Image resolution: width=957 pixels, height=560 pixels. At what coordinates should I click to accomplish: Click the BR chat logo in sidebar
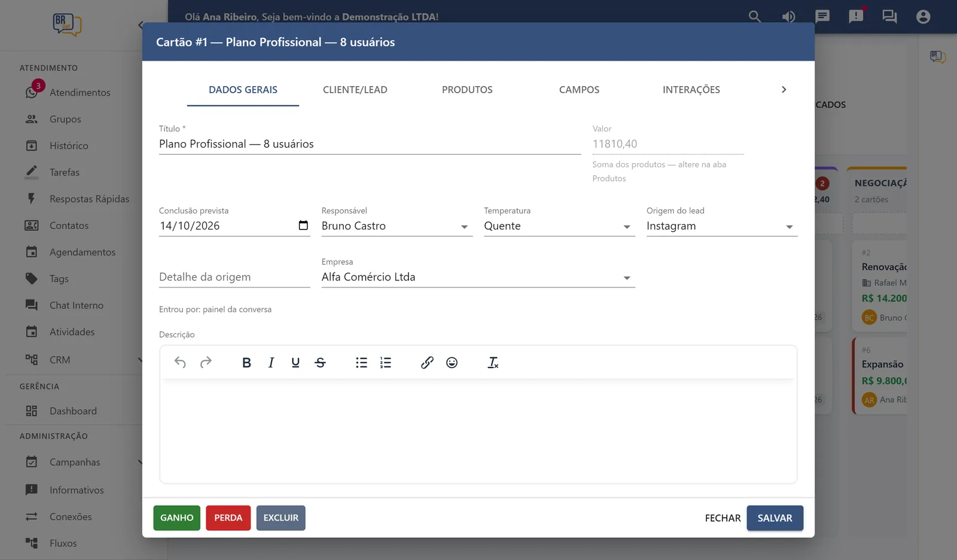pyautogui.click(x=67, y=25)
